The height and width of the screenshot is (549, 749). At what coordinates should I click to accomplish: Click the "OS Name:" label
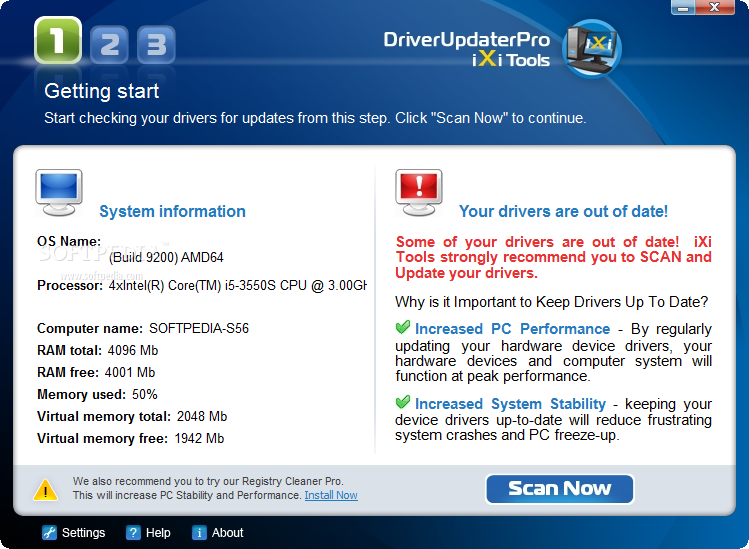tap(69, 241)
